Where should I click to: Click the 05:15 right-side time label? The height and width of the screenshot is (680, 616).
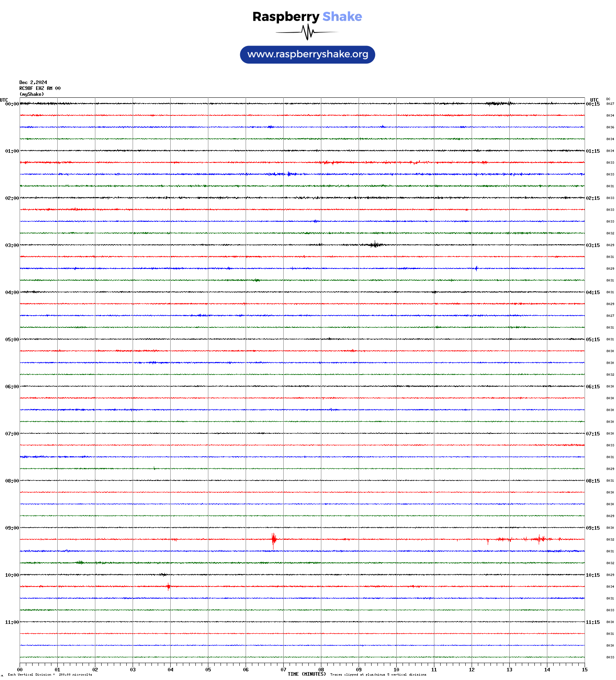coord(593,340)
